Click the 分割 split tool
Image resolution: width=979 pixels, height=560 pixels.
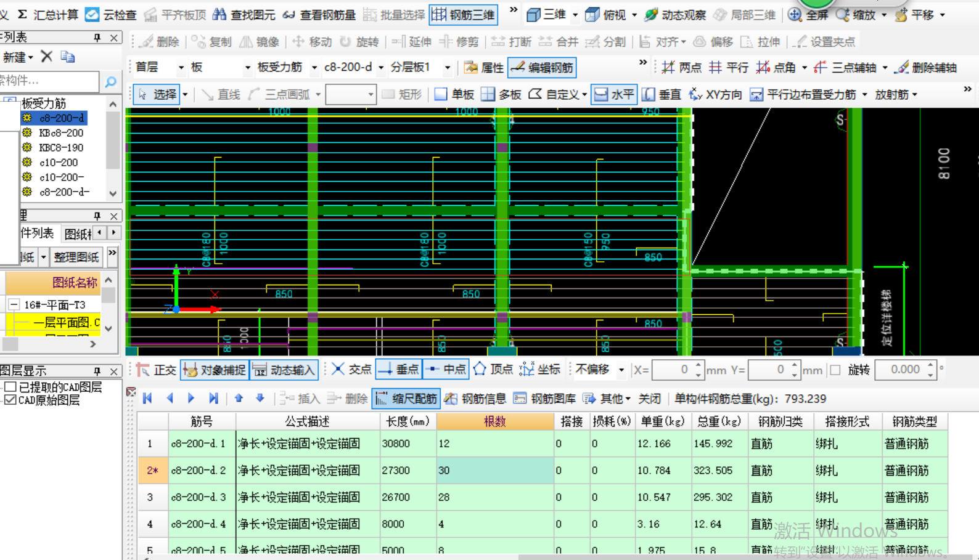(x=605, y=41)
